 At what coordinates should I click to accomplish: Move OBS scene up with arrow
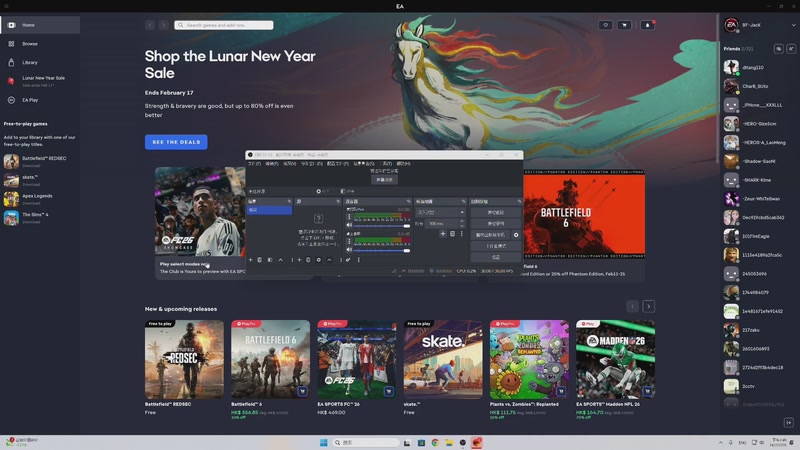click(281, 260)
